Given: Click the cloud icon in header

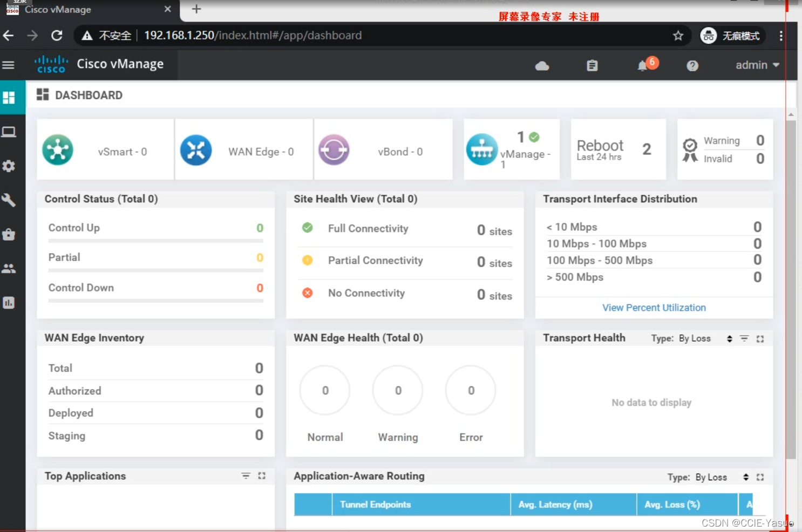Looking at the screenshot, I should click(542, 66).
